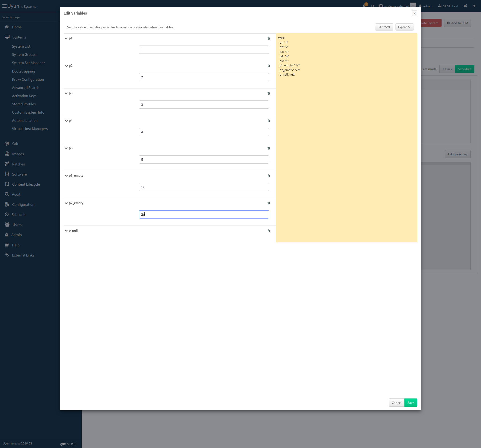The image size is (481, 448).
Task: Cancel editing variables
Action: 396,402
